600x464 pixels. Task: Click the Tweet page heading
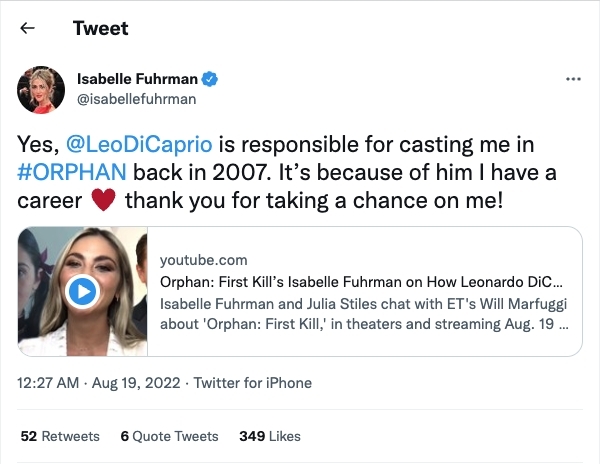100,29
